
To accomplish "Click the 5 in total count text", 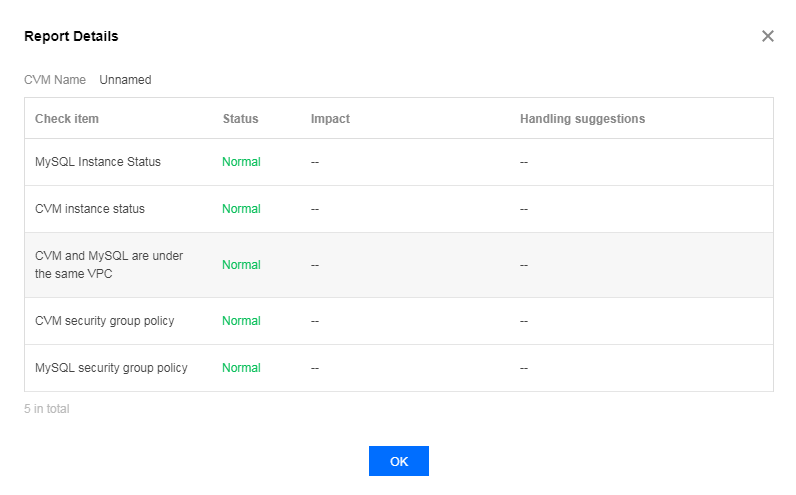I will (47, 409).
